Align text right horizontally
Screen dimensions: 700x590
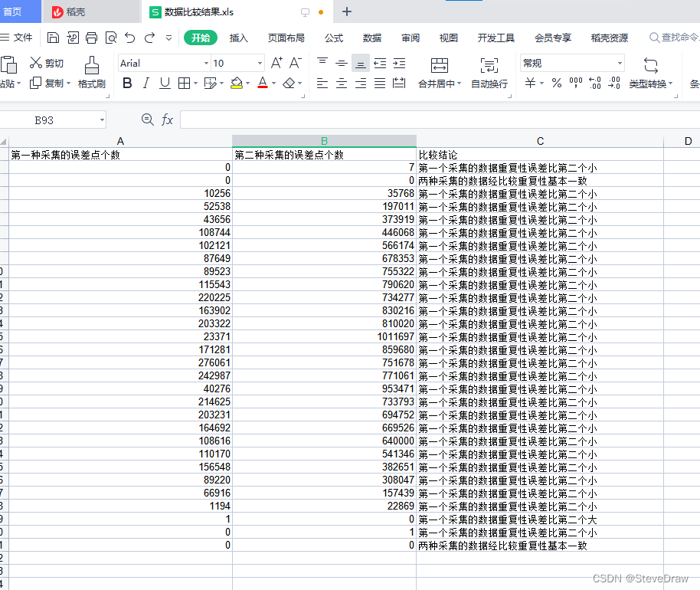[361, 83]
